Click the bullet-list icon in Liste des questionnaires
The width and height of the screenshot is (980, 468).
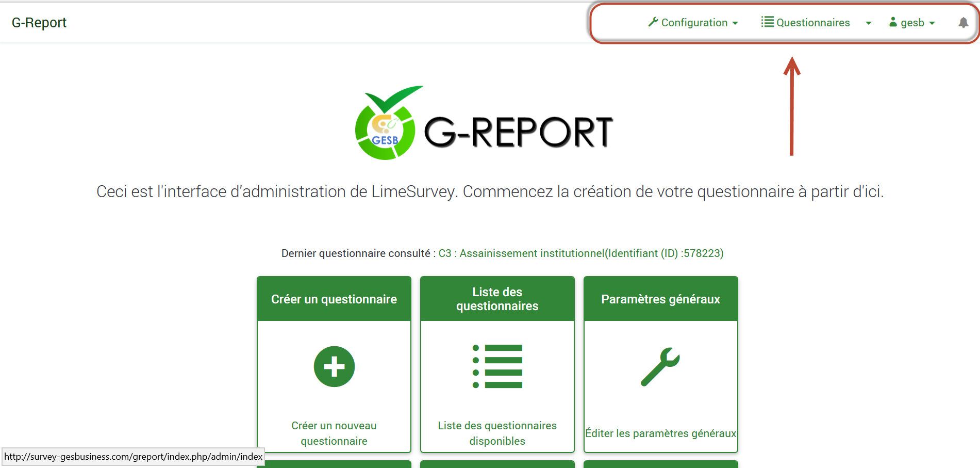(x=496, y=366)
